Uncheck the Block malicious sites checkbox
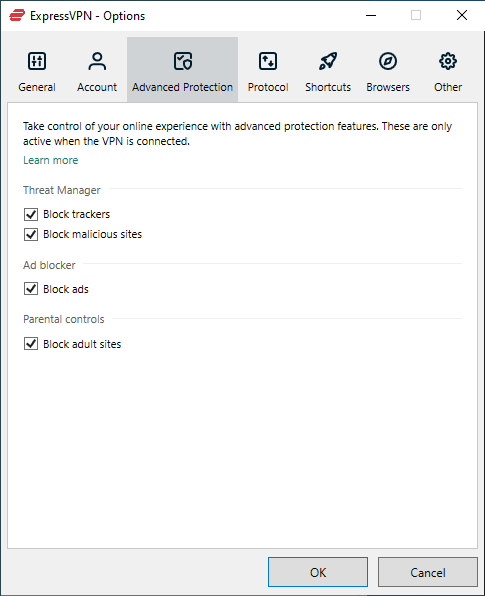485x596 pixels. click(31, 235)
